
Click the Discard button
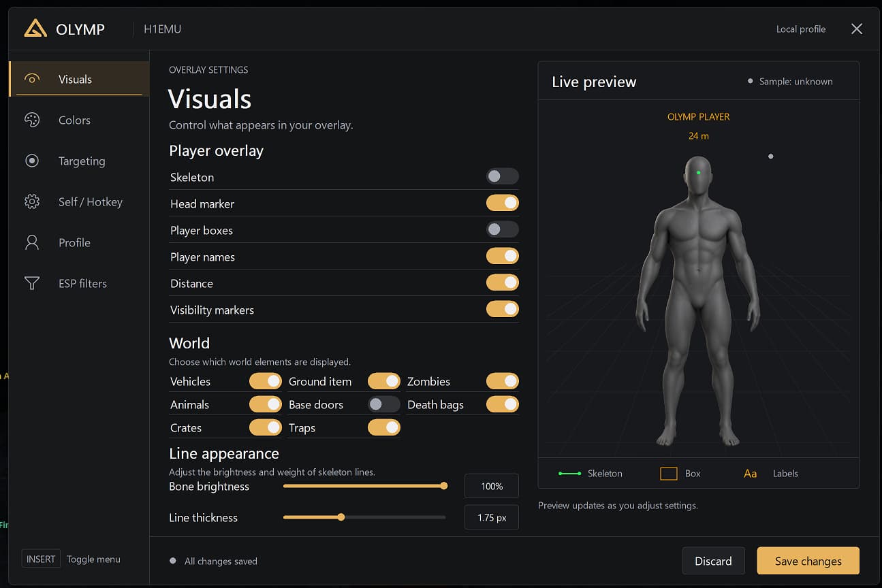[713, 561]
